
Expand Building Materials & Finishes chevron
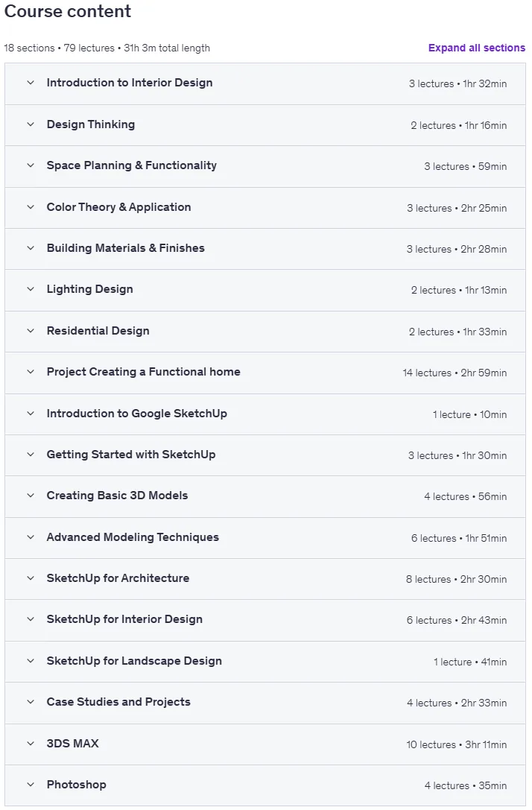pyautogui.click(x=31, y=248)
